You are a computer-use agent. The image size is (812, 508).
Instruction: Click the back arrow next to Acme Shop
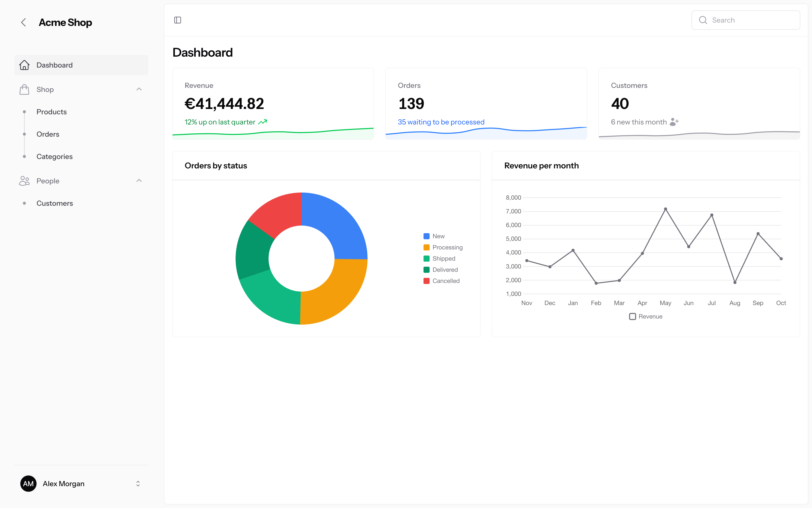tap(24, 23)
